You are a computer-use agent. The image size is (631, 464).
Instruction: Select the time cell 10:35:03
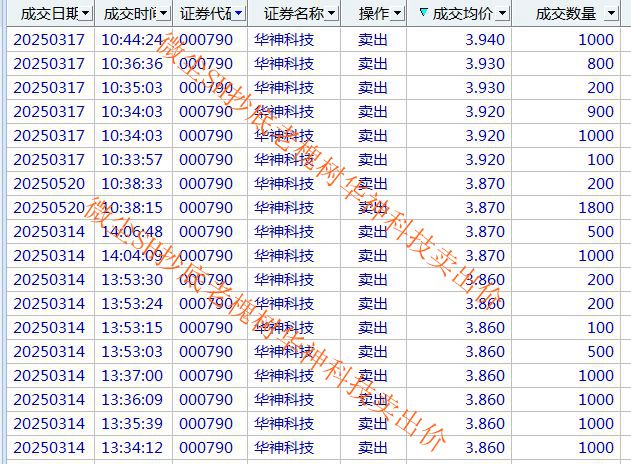(132, 88)
